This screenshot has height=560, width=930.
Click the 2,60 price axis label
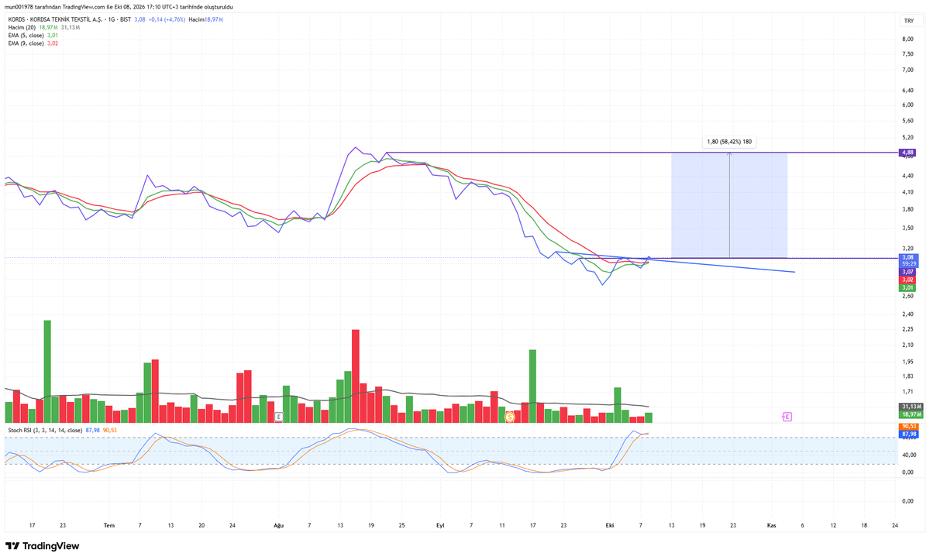[908, 297]
